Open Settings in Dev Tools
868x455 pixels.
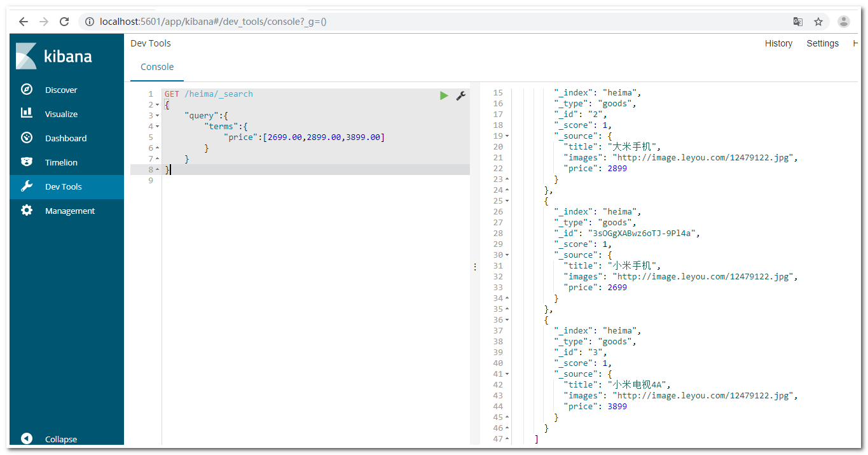[x=822, y=43]
